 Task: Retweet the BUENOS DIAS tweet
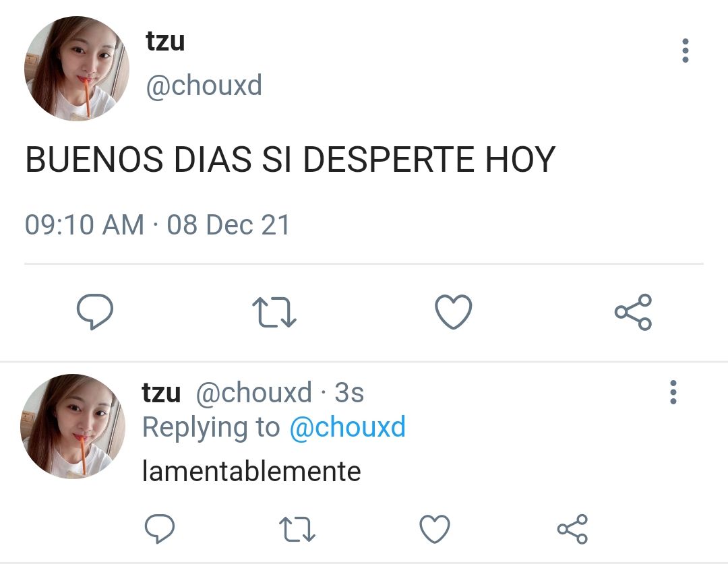[274, 313]
